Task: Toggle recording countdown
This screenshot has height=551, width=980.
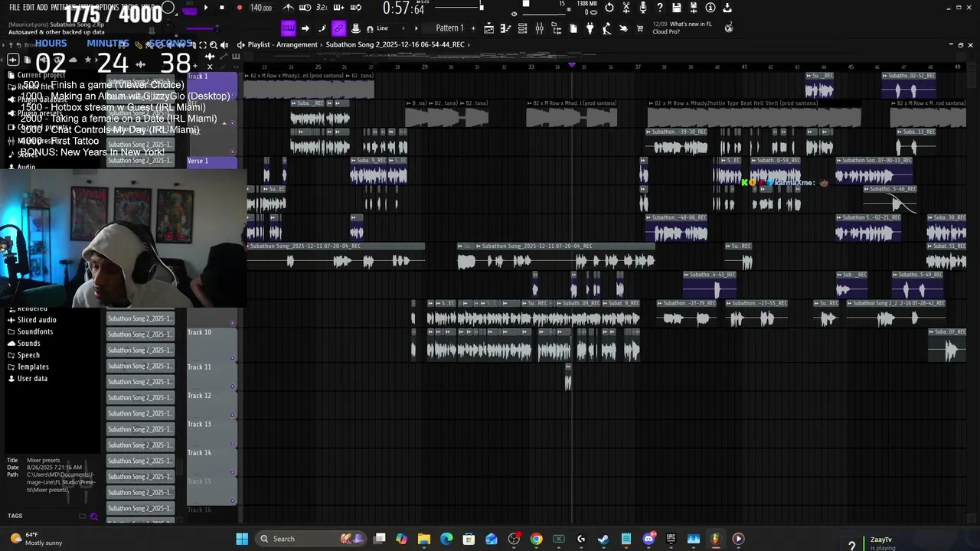Action: click(x=322, y=8)
